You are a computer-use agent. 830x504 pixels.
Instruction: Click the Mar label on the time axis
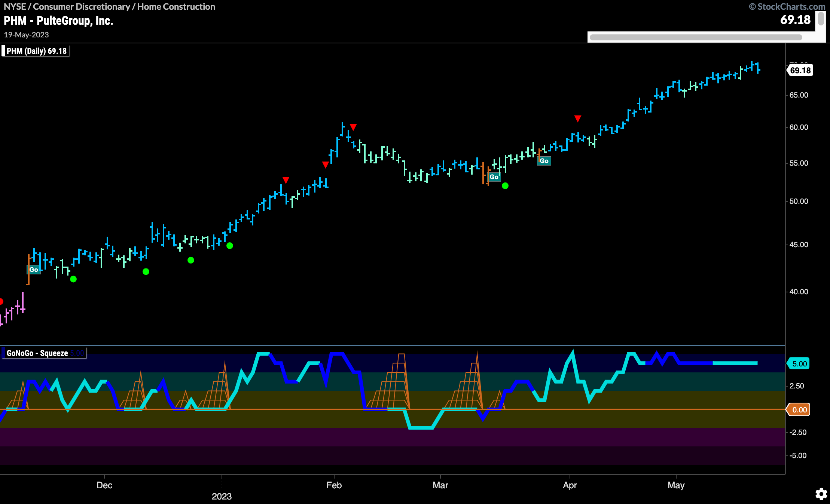[x=440, y=485]
